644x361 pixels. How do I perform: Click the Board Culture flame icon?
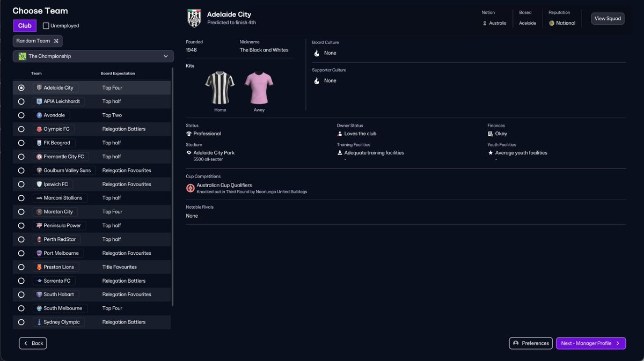click(317, 53)
